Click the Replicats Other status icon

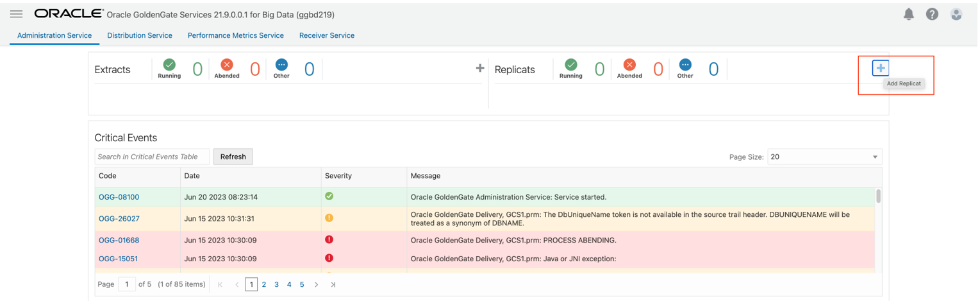click(x=685, y=64)
